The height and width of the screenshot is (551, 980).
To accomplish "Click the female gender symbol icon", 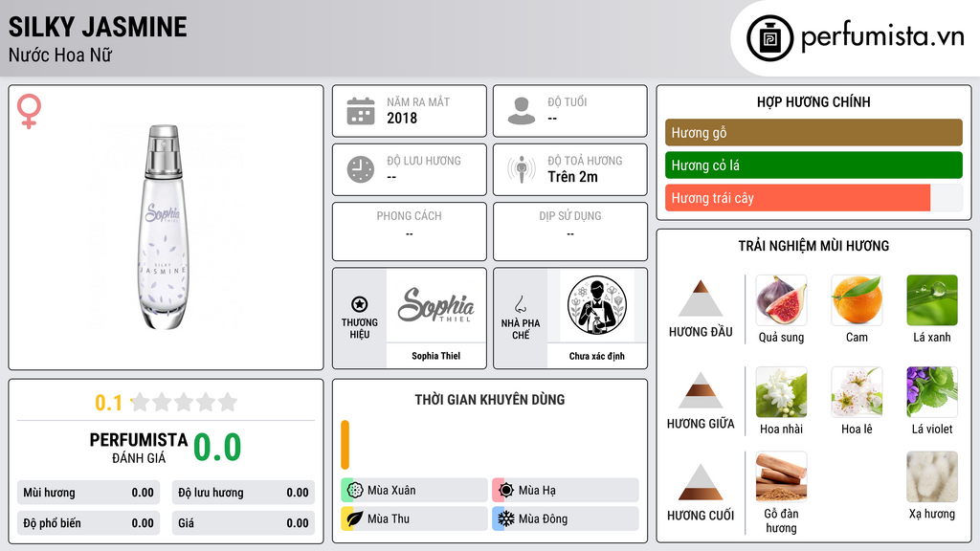I will (x=29, y=111).
